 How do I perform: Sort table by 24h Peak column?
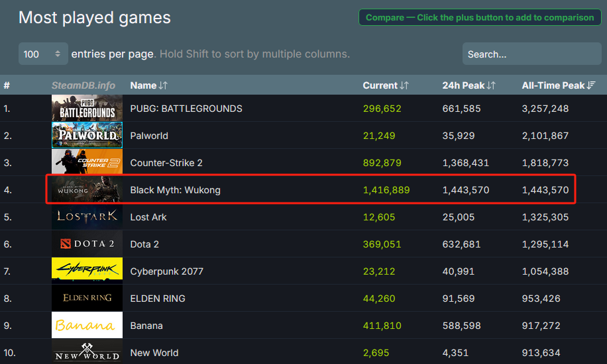[x=469, y=85]
